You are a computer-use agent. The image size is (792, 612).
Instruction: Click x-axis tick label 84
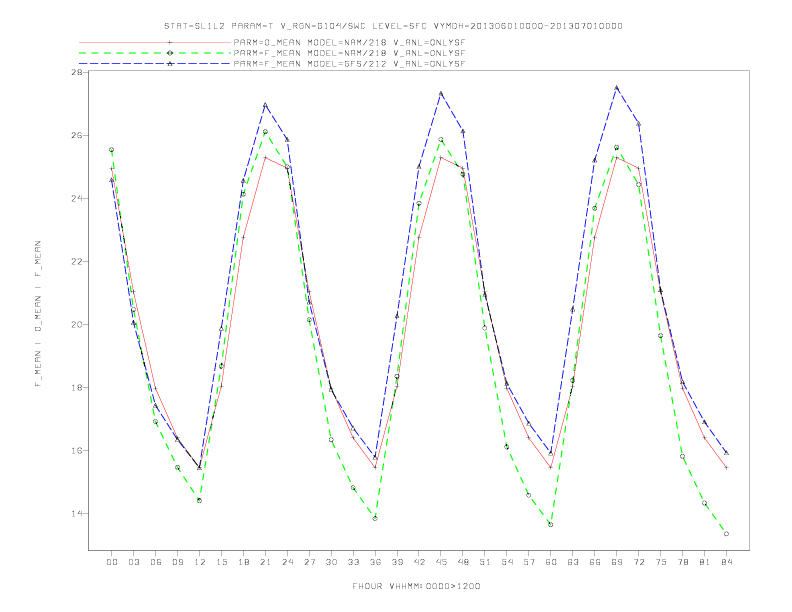click(726, 562)
